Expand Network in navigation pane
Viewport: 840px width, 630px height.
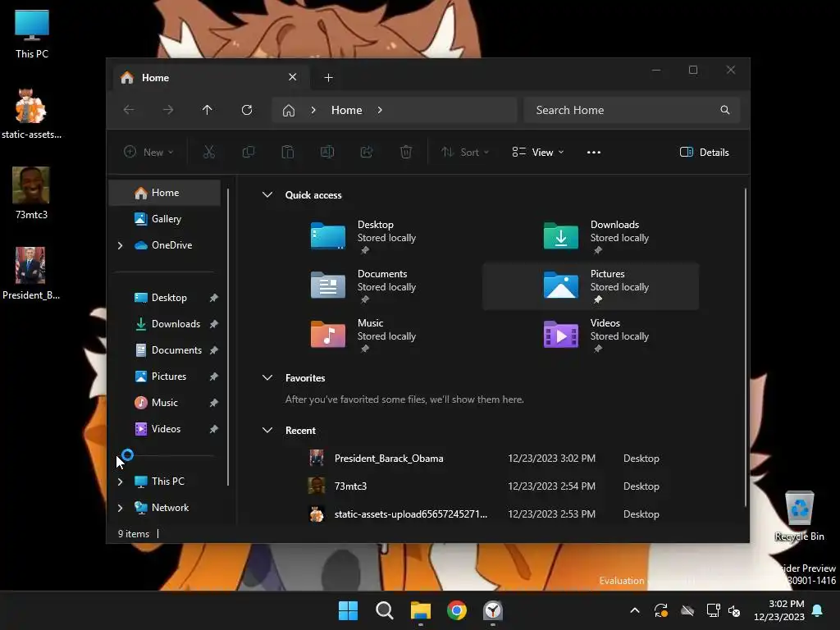120,508
